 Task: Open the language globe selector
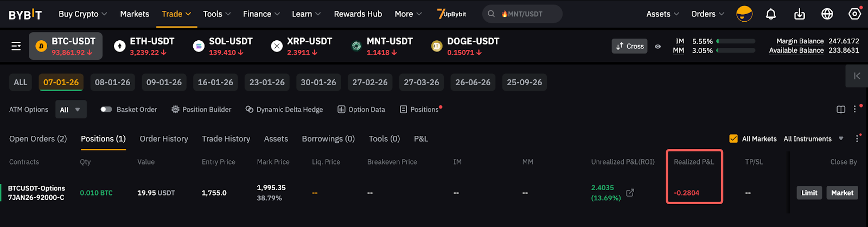(827, 14)
